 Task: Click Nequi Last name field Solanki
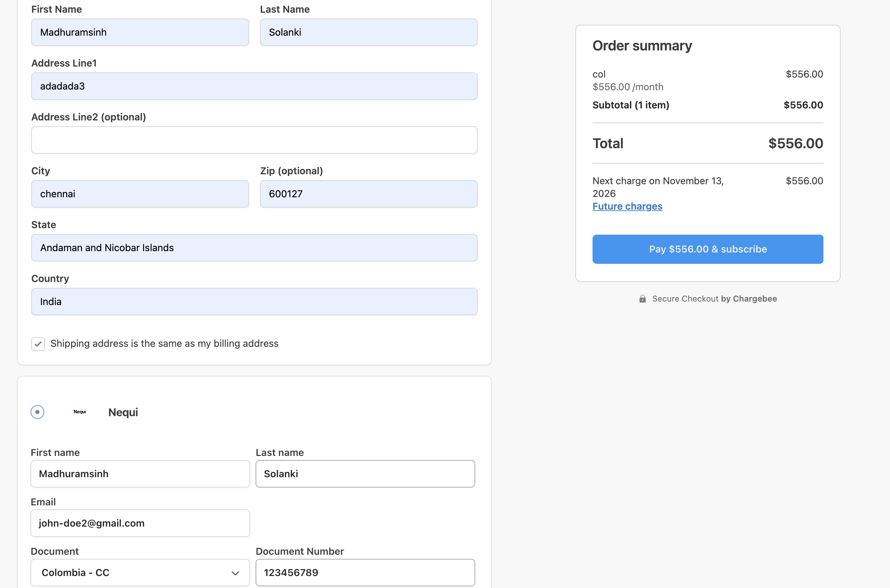click(x=365, y=474)
